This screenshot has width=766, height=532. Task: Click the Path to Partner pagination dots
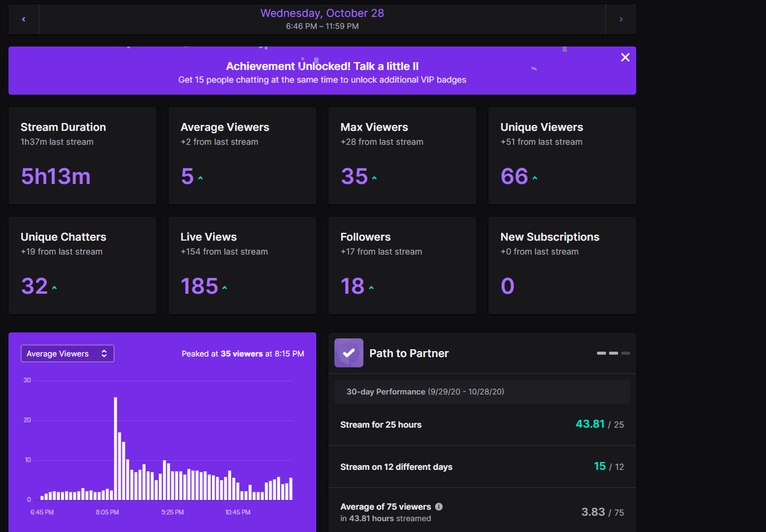tap(613, 353)
